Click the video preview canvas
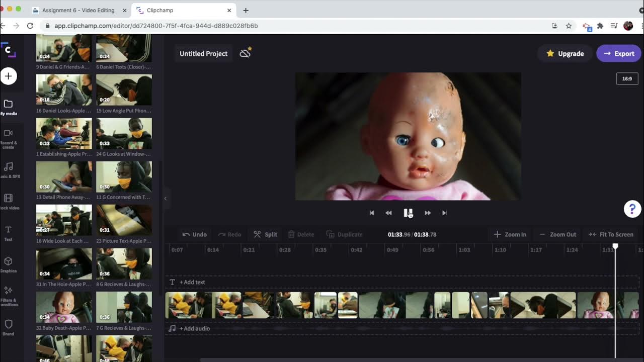This screenshot has width=644, height=362. (x=408, y=136)
